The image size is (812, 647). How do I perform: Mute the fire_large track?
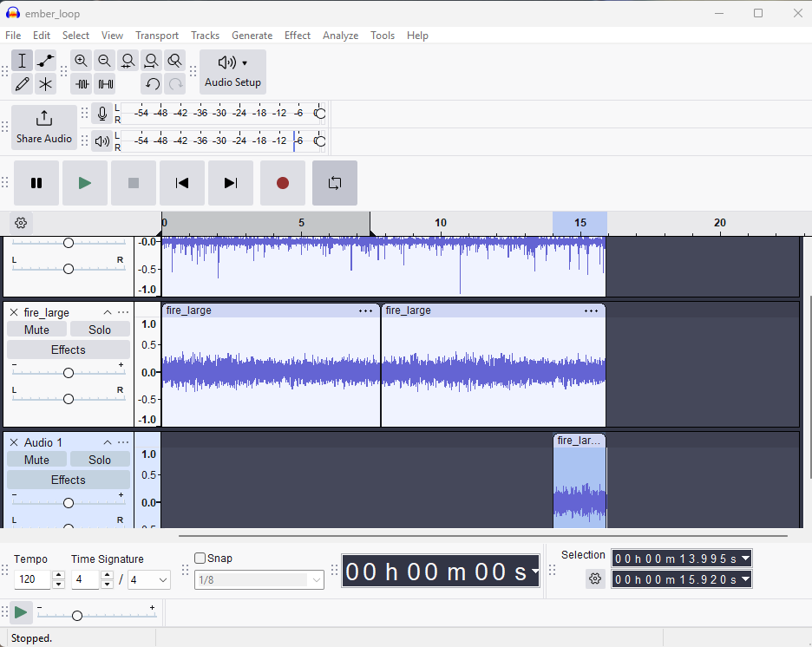pos(36,330)
